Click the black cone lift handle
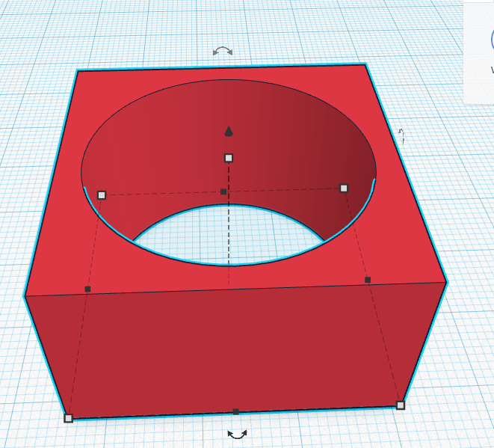The image size is (494, 448). pos(229,132)
